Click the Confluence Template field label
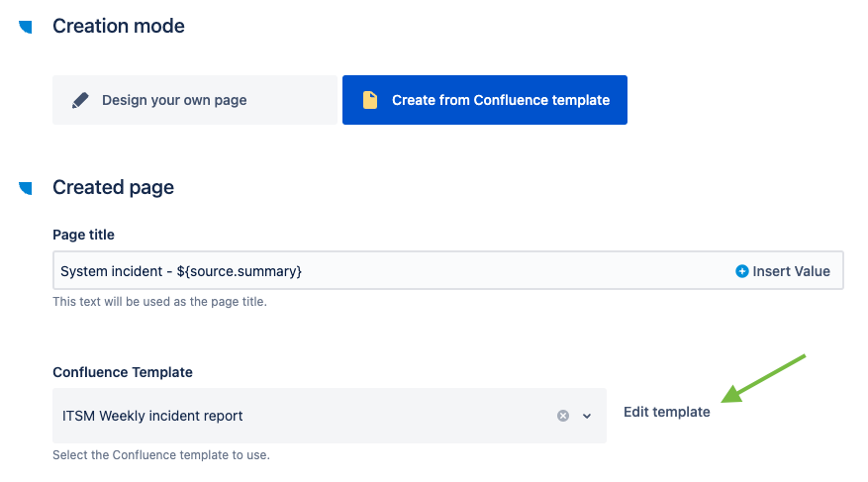868x482 pixels. click(123, 372)
